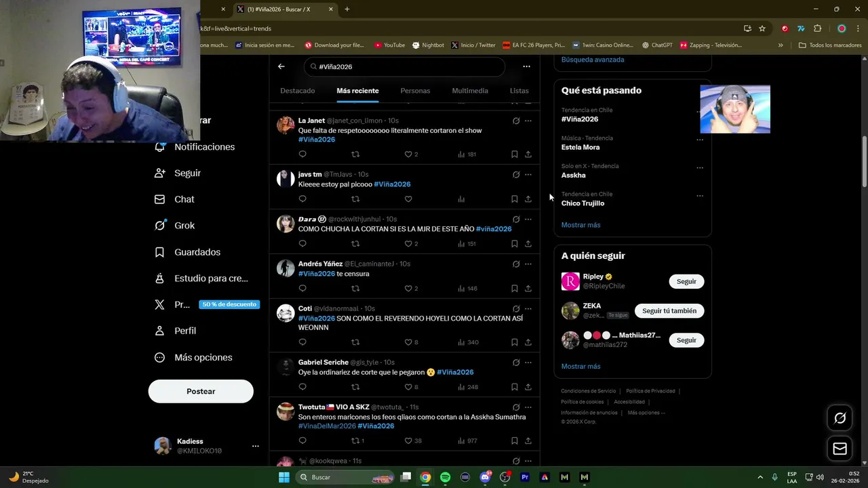Click Seguir tú también for ZEKA
This screenshot has height=488, width=868.
click(x=669, y=310)
